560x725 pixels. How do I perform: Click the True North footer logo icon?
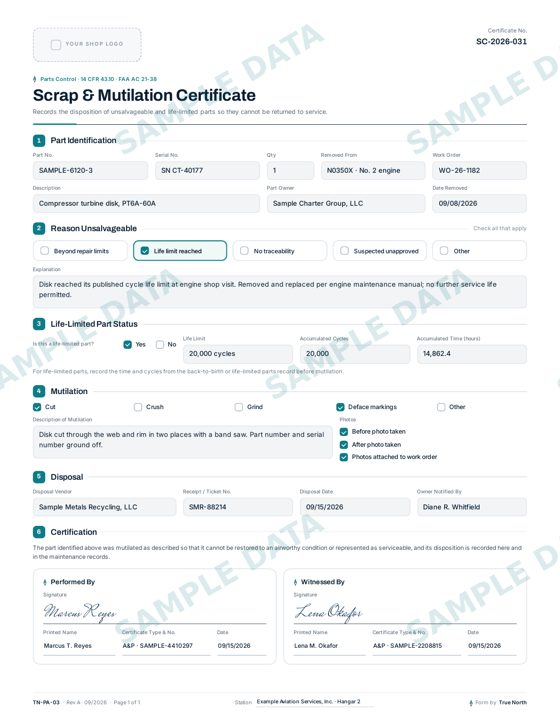point(471,702)
